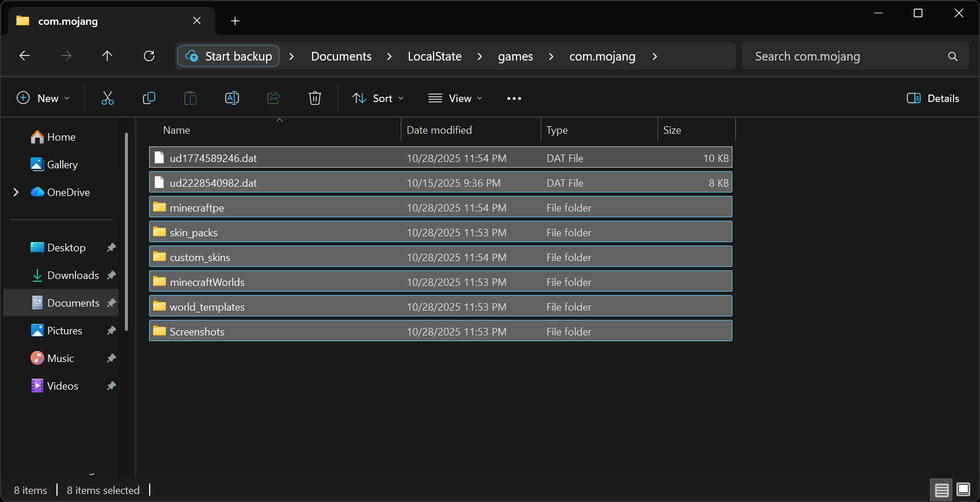Expand chevron after Documents breadcrumb
This screenshot has height=502, width=980.
(x=389, y=56)
